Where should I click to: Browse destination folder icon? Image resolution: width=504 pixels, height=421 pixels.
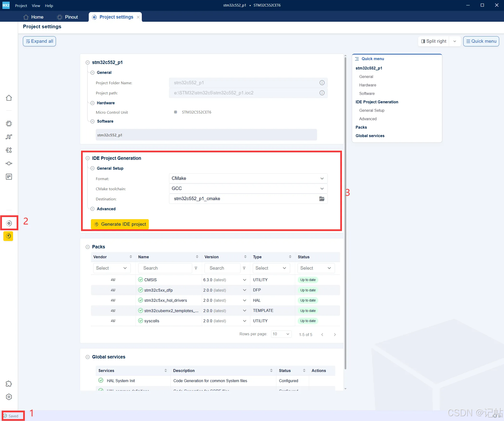[x=322, y=199]
